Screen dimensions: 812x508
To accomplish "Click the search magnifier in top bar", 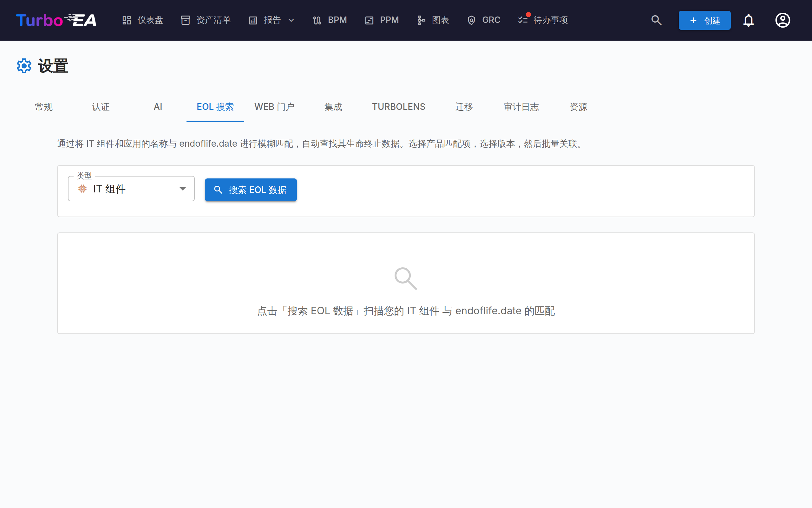I will coord(656,20).
